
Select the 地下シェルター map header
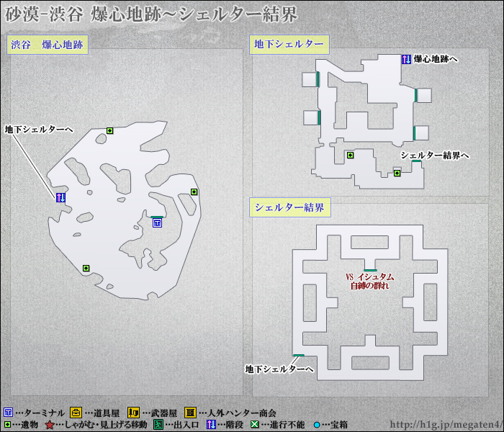click(288, 45)
